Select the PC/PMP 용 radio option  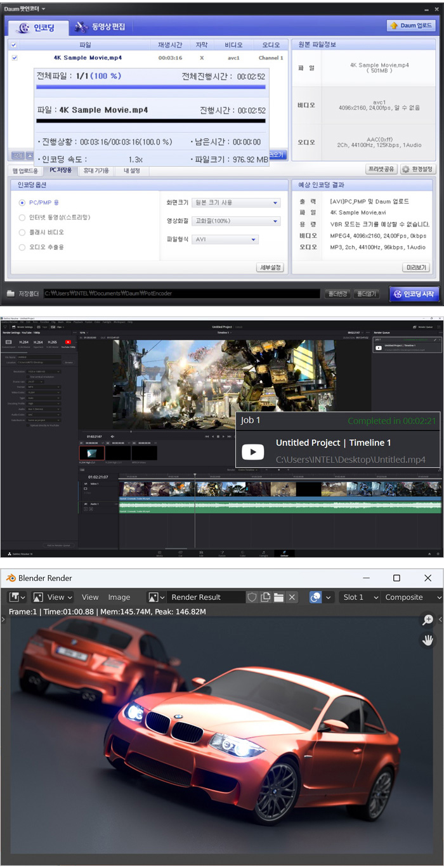22,203
